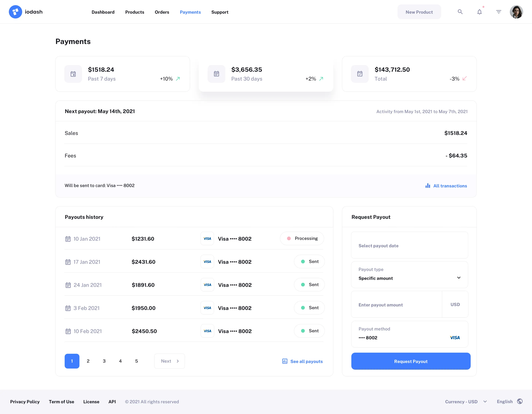Open the Orders menu item
Image resolution: width=532 pixels, height=414 pixels.
162,12
